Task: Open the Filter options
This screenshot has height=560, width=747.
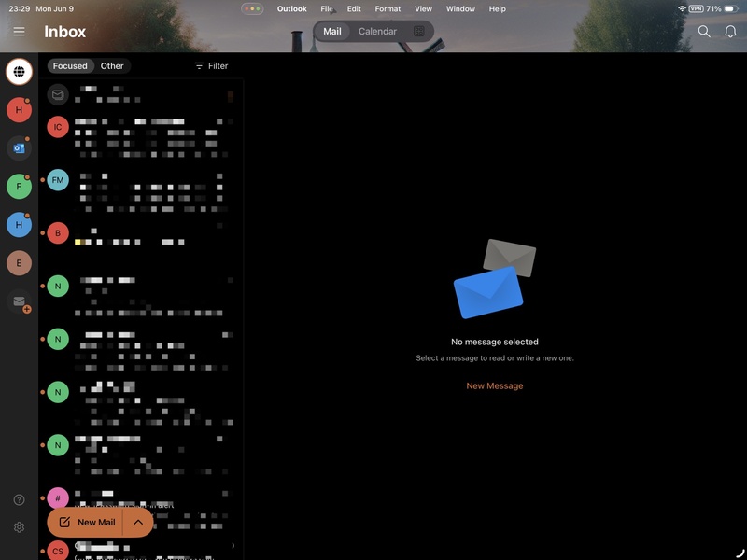Action: (x=212, y=66)
